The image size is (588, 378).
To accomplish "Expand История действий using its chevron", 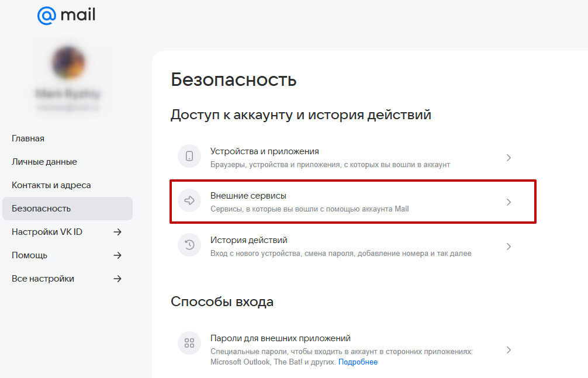I will (509, 247).
